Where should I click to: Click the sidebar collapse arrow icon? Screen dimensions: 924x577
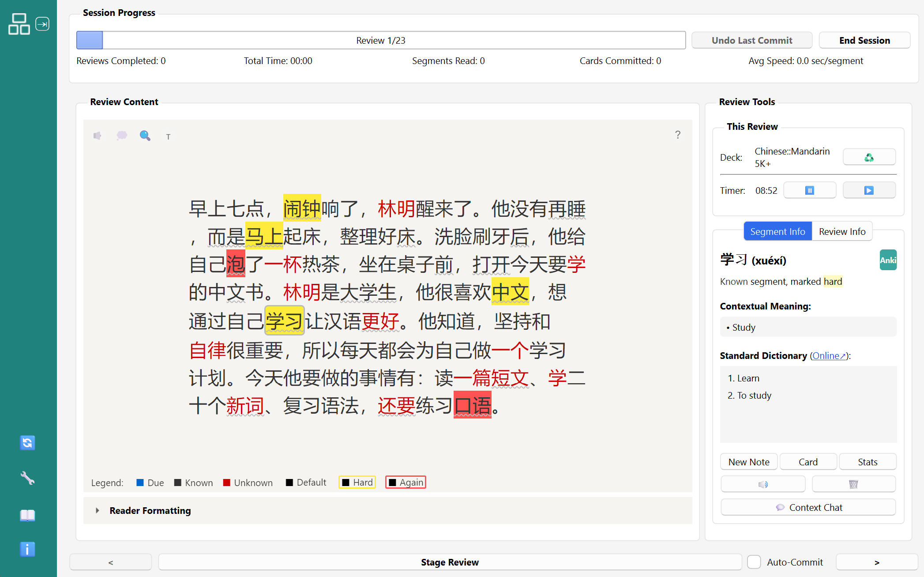click(x=42, y=24)
